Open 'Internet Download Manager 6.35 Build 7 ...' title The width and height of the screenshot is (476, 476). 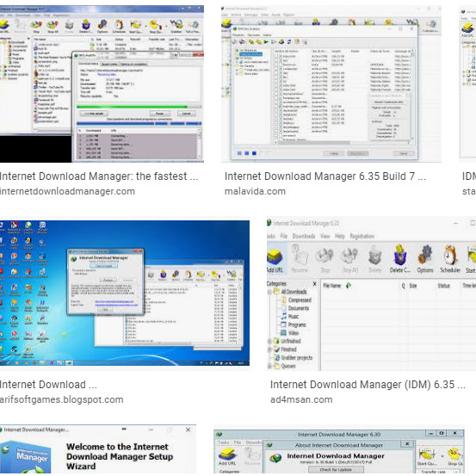tap(325, 176)
